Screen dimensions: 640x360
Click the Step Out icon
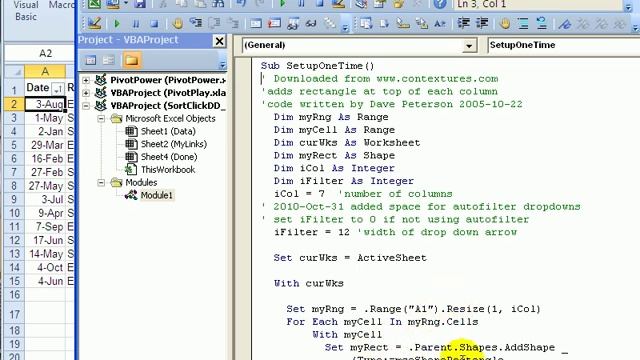(233, 23)
